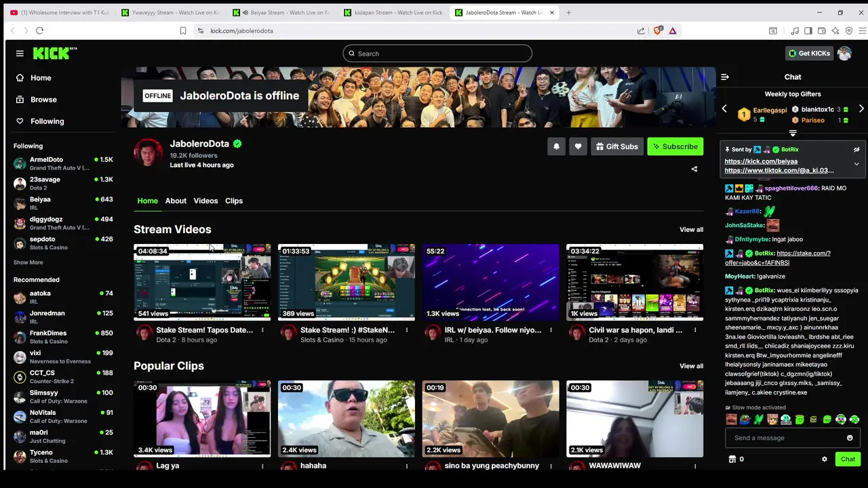The height and width of the screenshot is (488, 868).
Task: Open the user profile avatar menu
Action: (x=844, y=54)
